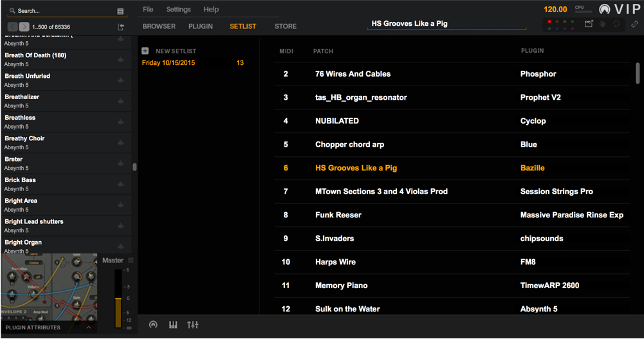Click the audition icon for Brick Bass

121,184
